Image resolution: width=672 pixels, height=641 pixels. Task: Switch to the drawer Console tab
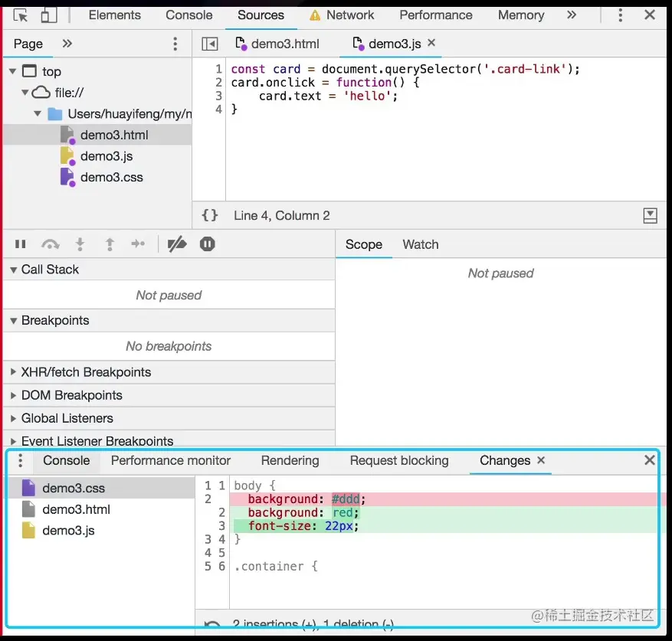coord(67,460)
